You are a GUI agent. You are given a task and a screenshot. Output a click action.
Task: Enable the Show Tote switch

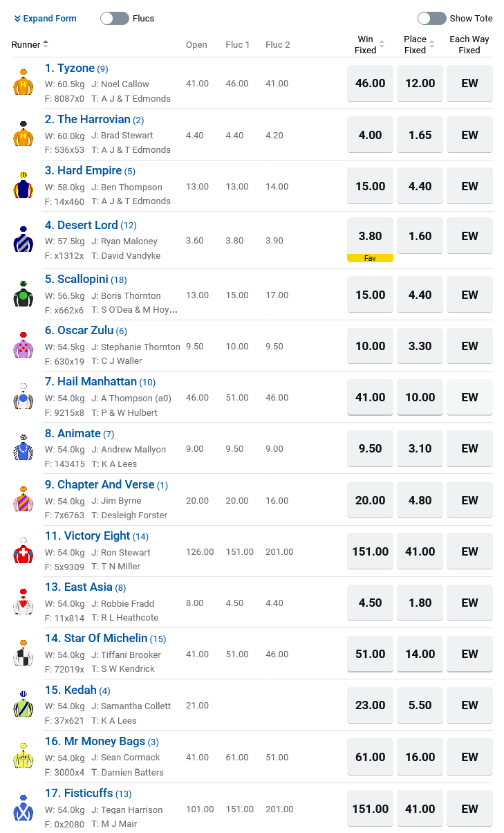(432, 19)
